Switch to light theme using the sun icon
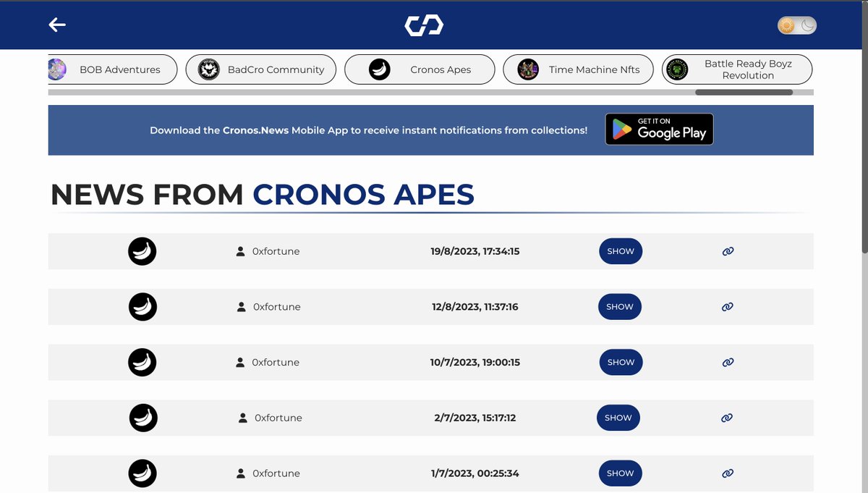The image size is (868, 493). tap(786, 25)
